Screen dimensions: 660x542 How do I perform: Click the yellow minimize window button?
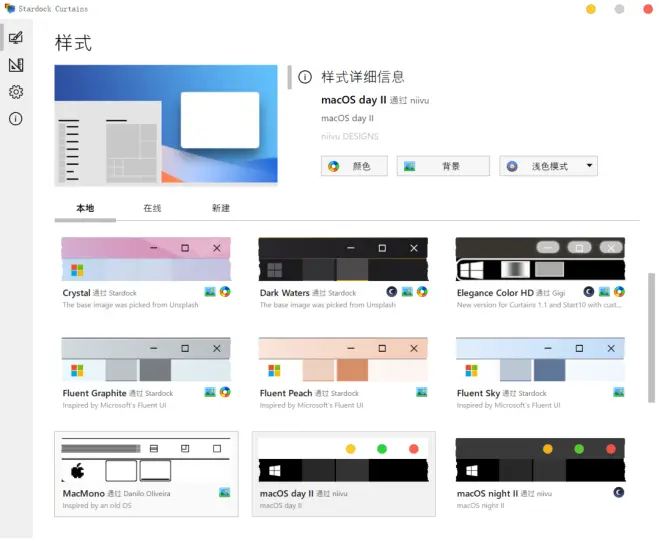pos(591,9)
